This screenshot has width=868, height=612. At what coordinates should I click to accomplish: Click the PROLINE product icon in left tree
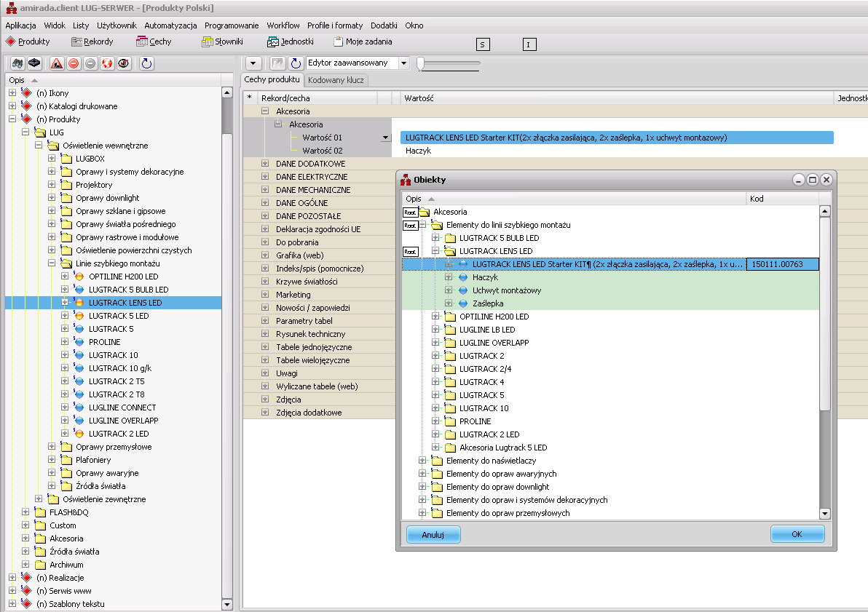(79, 342)
